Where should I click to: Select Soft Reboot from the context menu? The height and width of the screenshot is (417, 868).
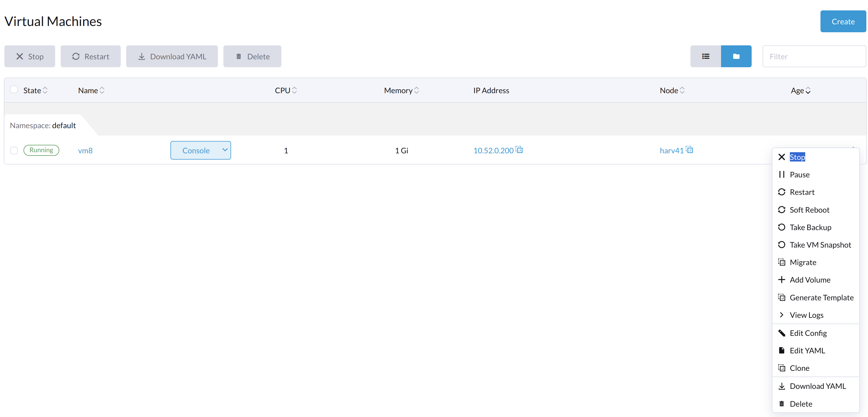pyautogui.click(x=810, y=209)
